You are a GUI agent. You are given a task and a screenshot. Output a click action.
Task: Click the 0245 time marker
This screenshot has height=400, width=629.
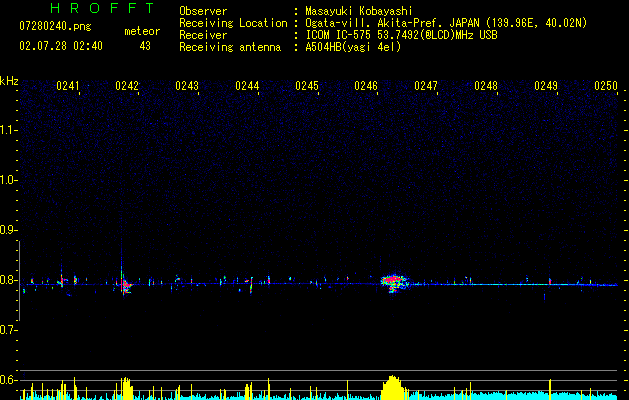pos(307,86)
